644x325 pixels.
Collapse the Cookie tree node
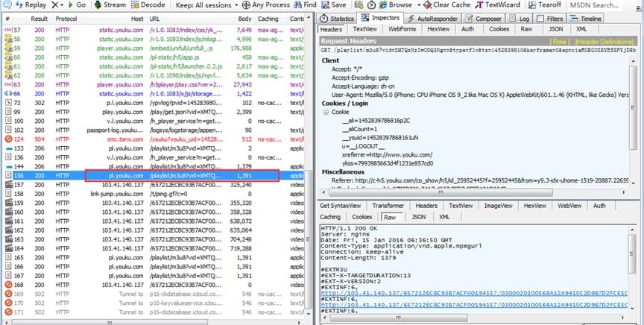point(325,111)
